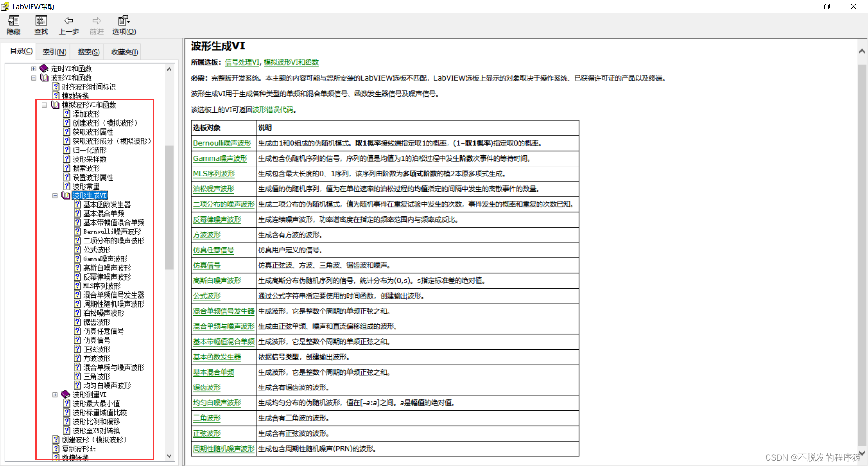Click the help page icon beside 对齐波形时间标识
Image resolution: width=868 pixels, height=466 pixels.
(56, 86)
